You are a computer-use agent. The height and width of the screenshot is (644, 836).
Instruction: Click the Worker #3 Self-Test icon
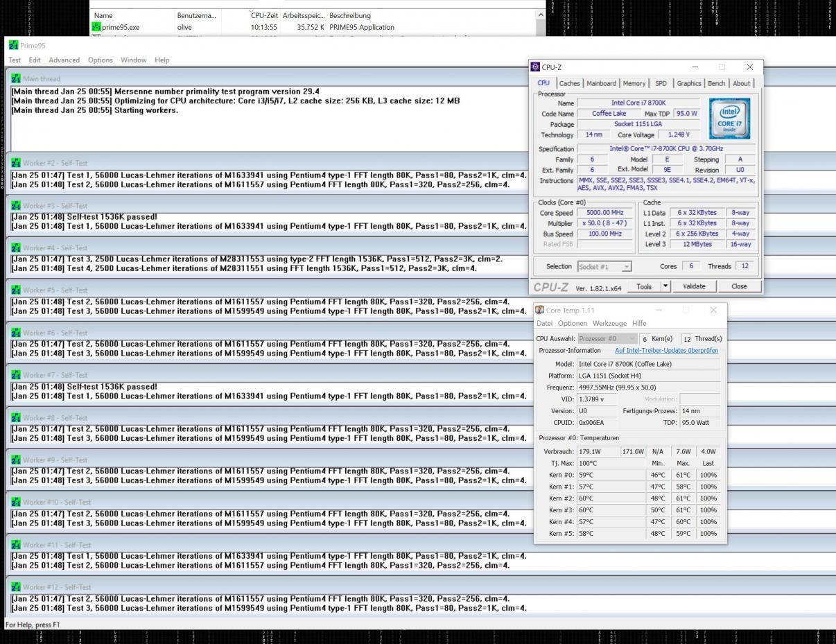[x=16, y=205]
